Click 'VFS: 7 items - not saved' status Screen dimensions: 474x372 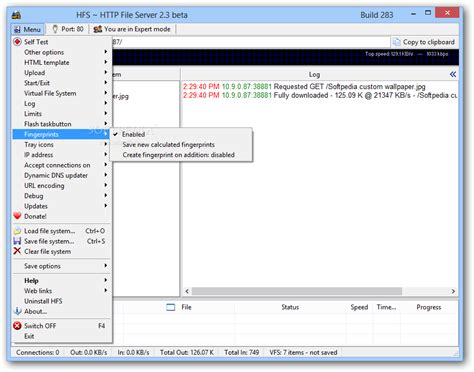(303, 352)
